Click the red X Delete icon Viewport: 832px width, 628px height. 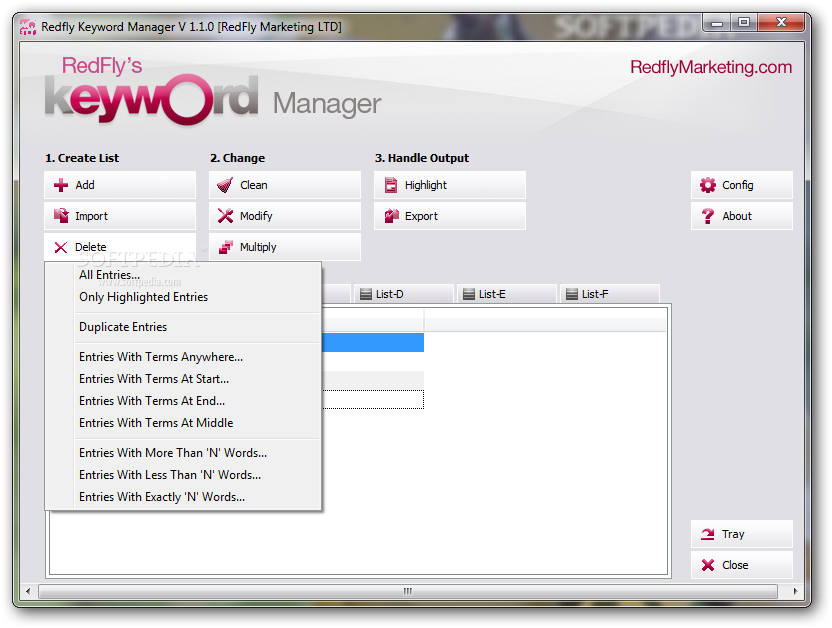[x=61, y=247]
